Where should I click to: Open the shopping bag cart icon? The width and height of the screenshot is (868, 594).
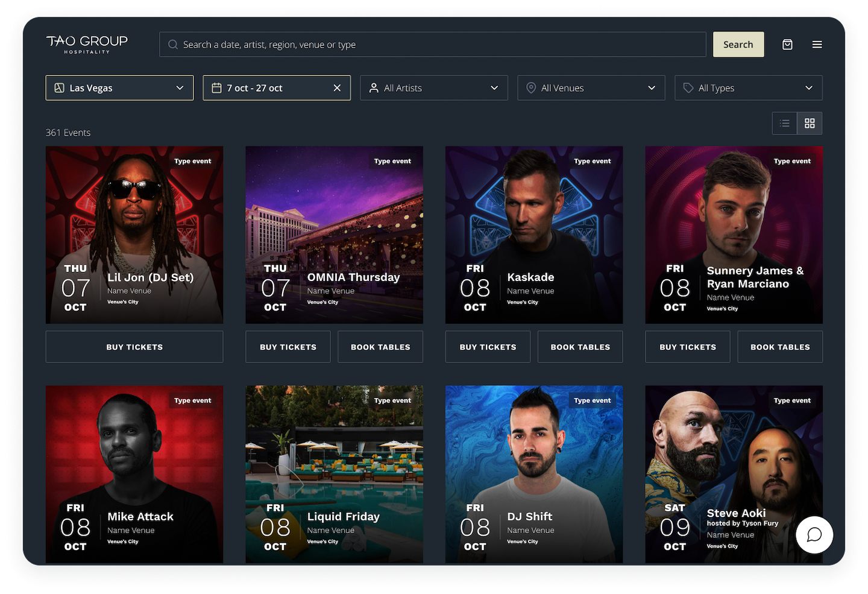point(787,45)
